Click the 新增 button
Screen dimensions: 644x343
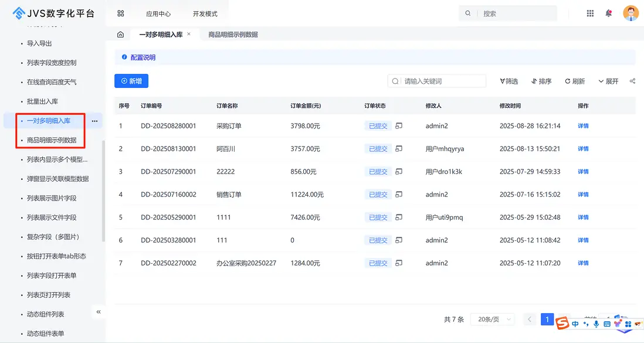point(131,81)
